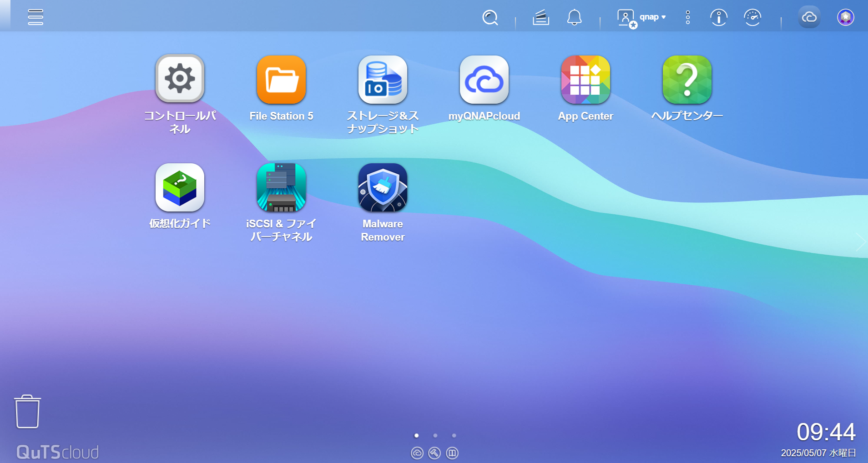Screen dimensions: 868x463
Task: Open the search magnifier in top bar
Action: [x=490, y=18]
